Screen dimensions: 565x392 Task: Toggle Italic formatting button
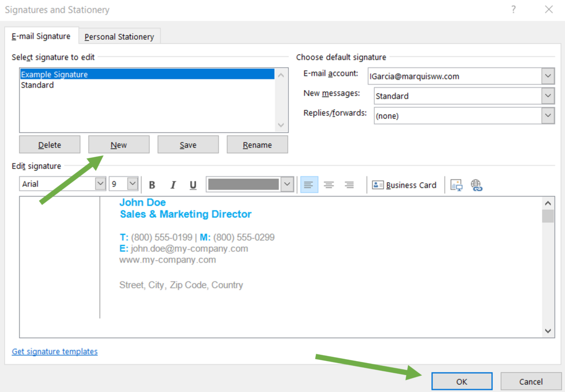click(173, 185)
